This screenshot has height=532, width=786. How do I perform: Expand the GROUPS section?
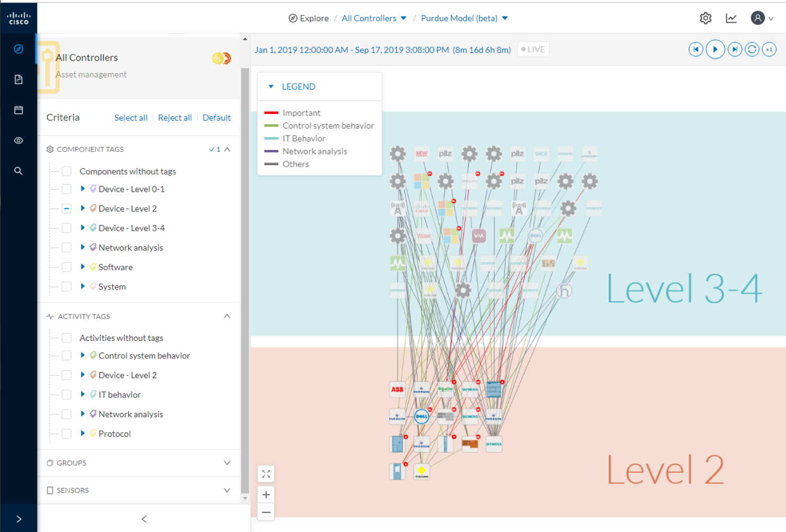227,463
